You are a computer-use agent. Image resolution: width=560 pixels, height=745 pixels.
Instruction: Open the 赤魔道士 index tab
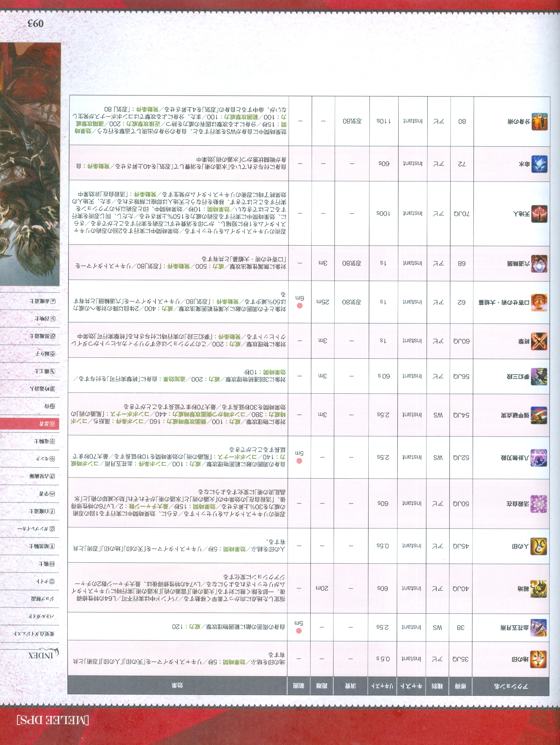pyautogui.click(x=42, y=302)
